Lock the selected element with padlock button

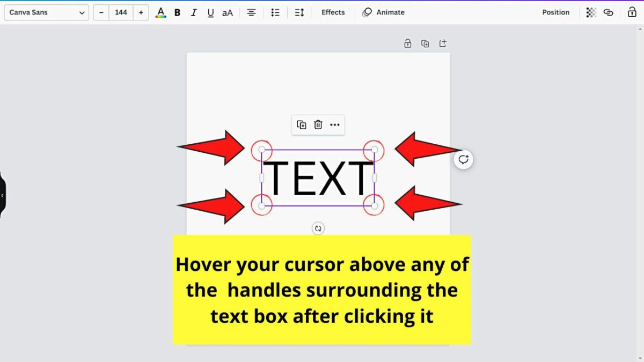coord(631,12)
